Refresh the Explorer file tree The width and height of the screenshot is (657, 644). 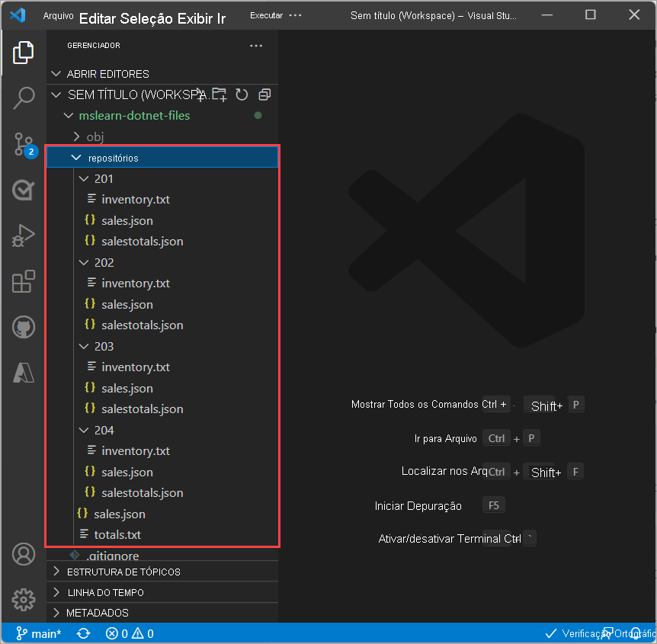tap(242, 95)
